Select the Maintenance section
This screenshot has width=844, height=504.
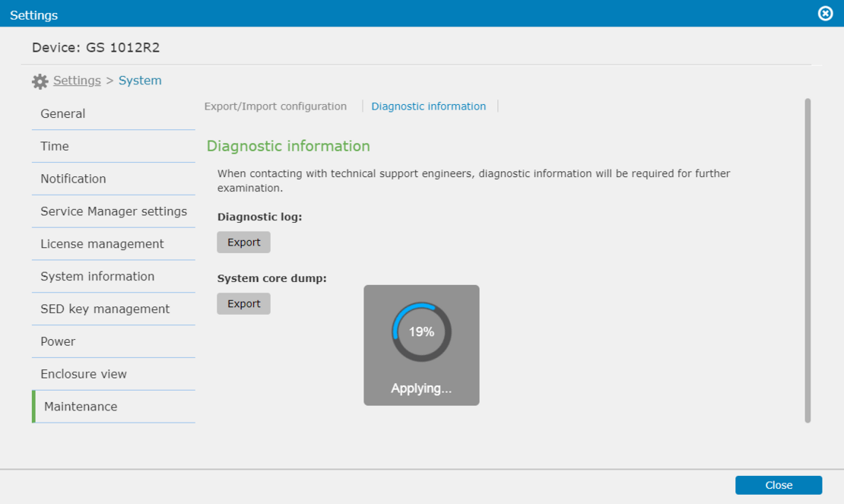tap(80, 407)
